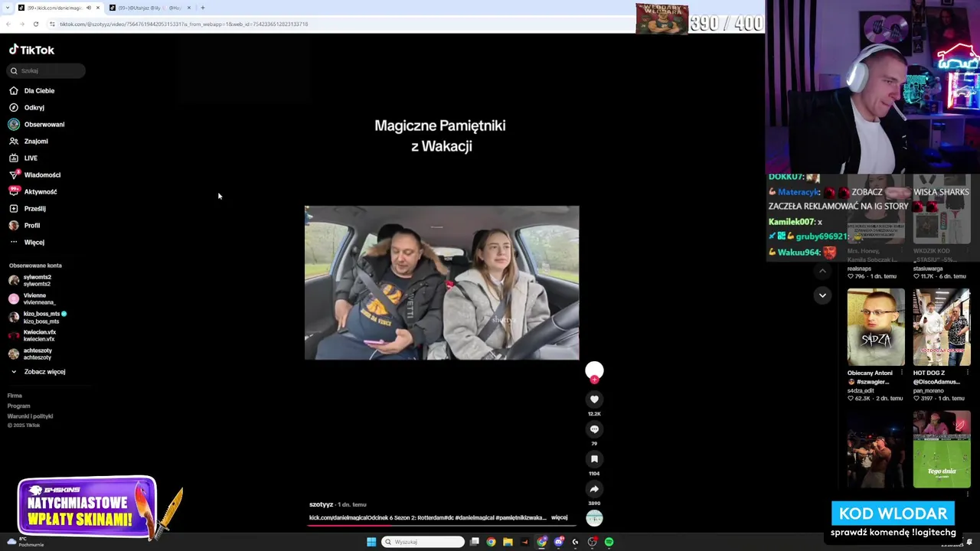
Task: Open the Windows Start menu
Action: (371, 542)
